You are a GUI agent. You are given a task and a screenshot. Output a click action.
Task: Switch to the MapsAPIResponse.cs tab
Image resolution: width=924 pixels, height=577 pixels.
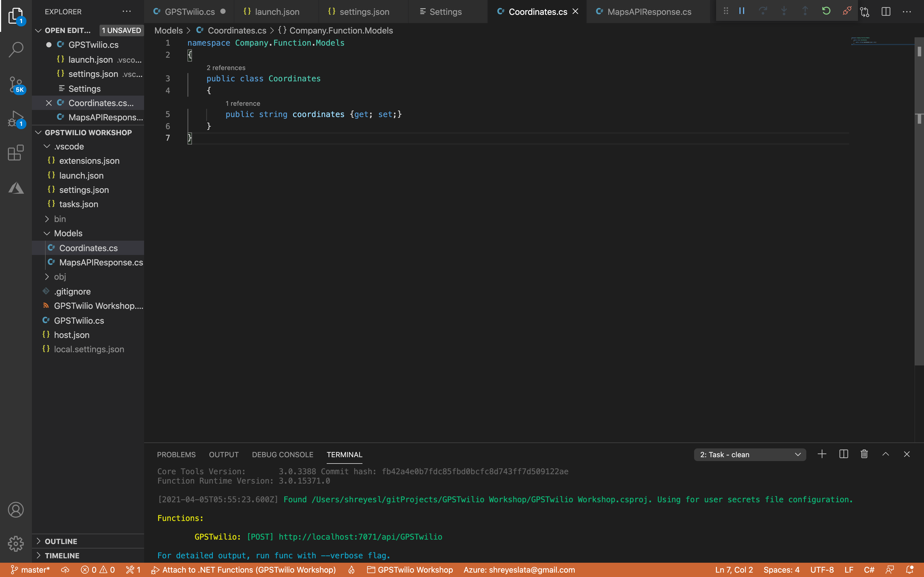(x=649, y=12)
